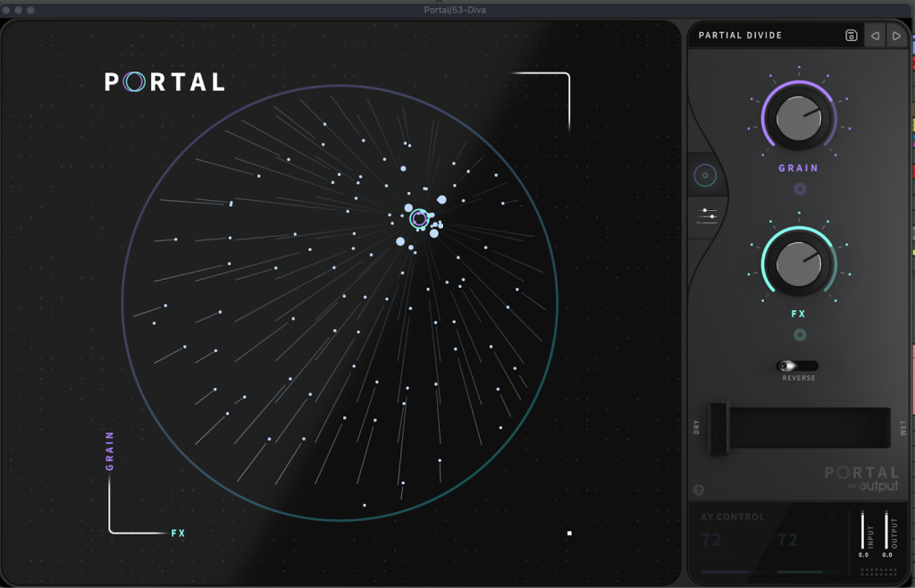Click the plus button under GRAIN
The width and height of the screenshot is (915, 588).
799,189
